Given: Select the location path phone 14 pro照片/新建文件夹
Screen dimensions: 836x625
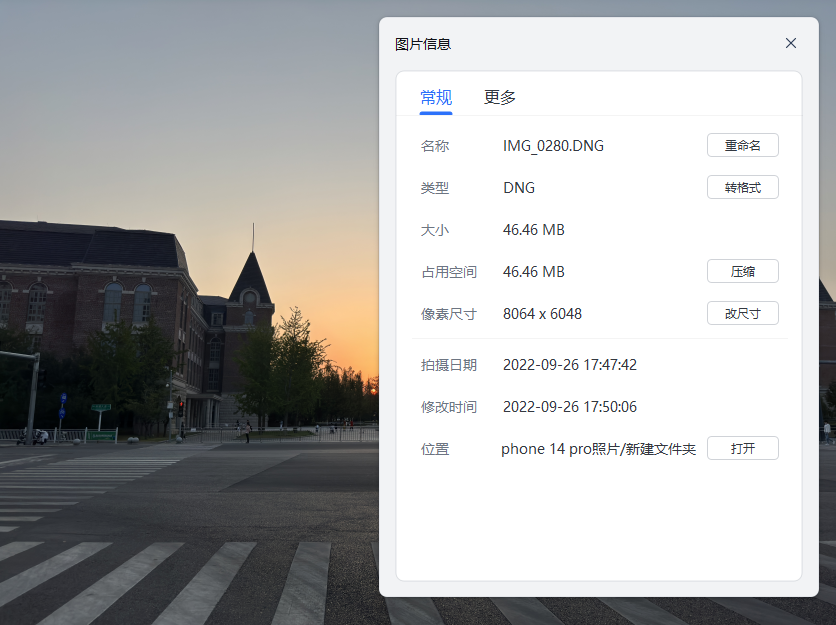Looking at the screenshot, I should point(599,449).
